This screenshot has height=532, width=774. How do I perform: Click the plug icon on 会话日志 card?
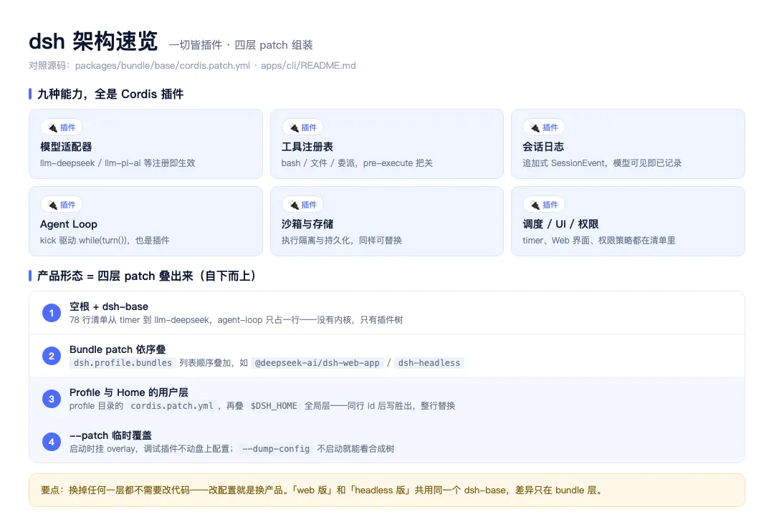(535, 127)
